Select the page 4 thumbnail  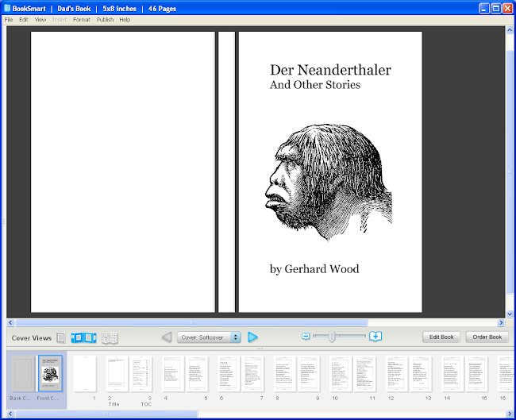click(173, 374)
